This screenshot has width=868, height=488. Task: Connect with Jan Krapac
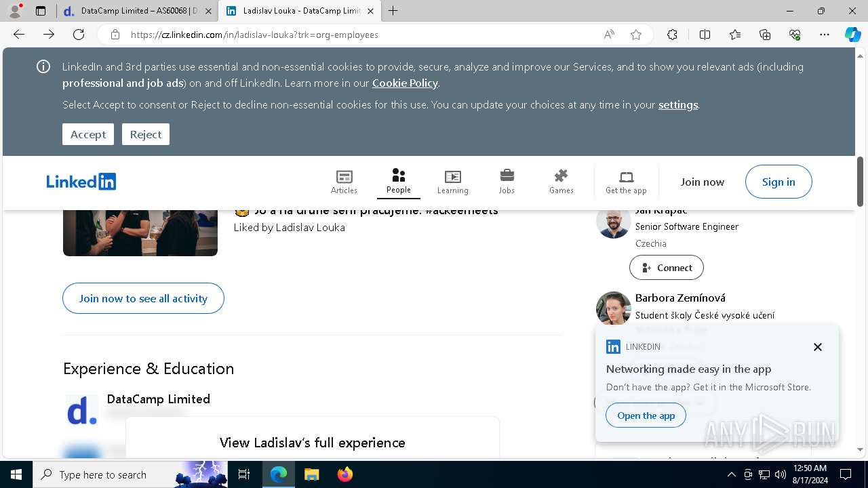(667, 268)
